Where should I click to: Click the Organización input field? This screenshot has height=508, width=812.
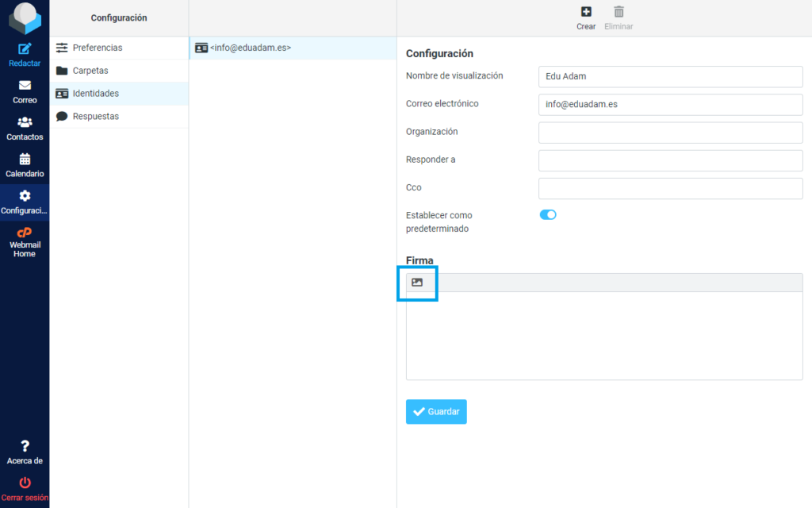[x=670, y=132]
